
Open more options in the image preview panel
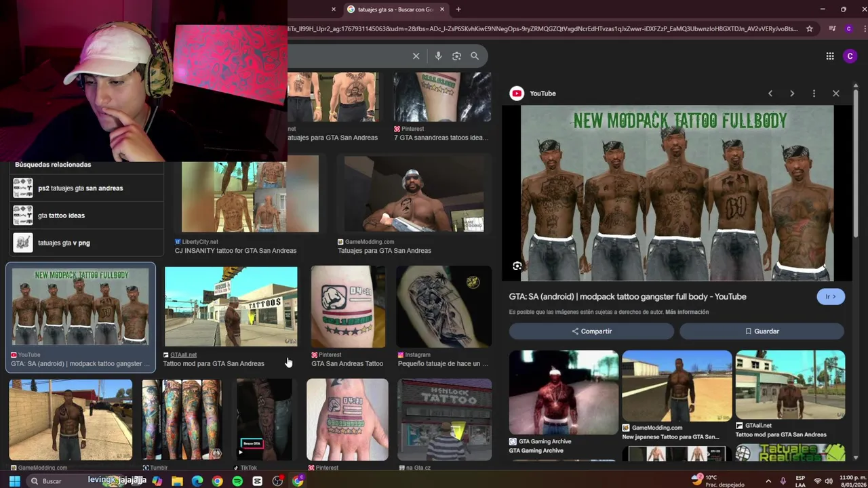tap(814, 94)
